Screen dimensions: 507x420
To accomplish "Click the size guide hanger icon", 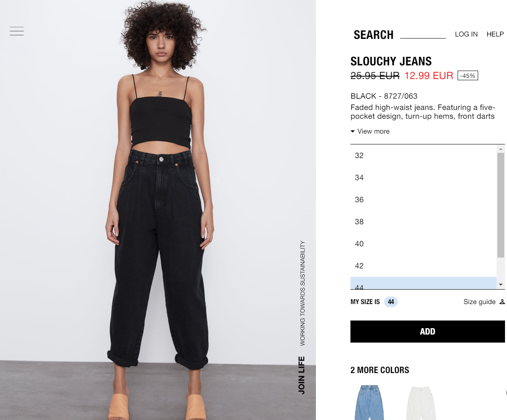I will (x=502, y=302).
